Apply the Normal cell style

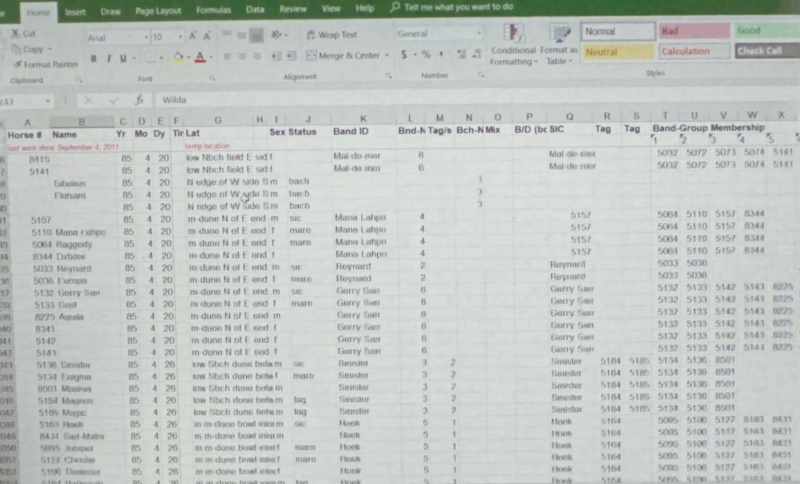(618, 32)
